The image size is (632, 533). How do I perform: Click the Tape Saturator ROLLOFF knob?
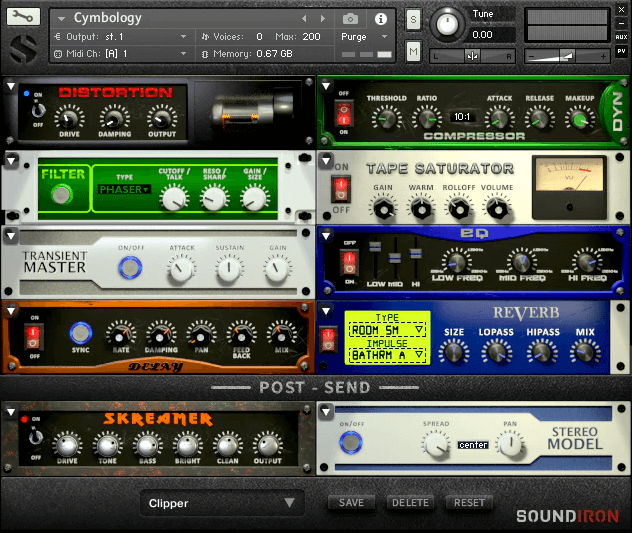[459, 208]
